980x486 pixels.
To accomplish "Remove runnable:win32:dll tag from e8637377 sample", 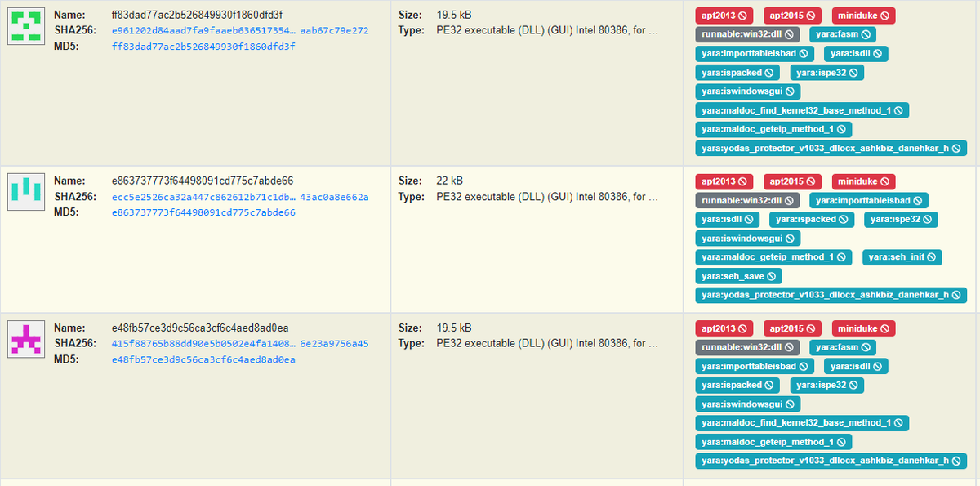I will pos(790,200).
